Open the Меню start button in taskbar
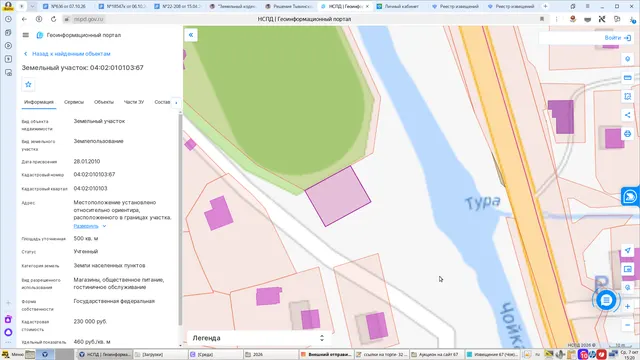The width and height of the screenshot is (640, 360). [x=13, y=354]
